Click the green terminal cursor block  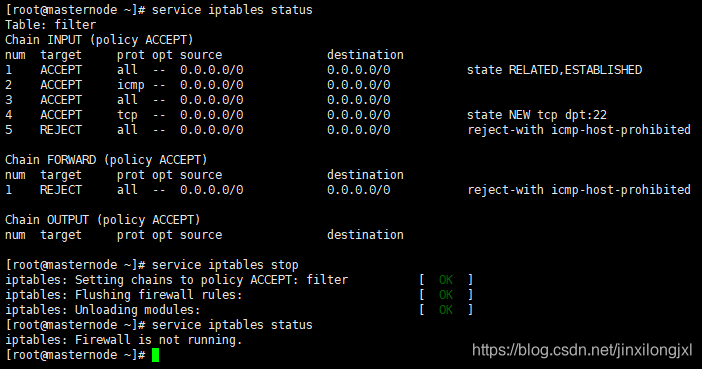click(x=155, y=355)
